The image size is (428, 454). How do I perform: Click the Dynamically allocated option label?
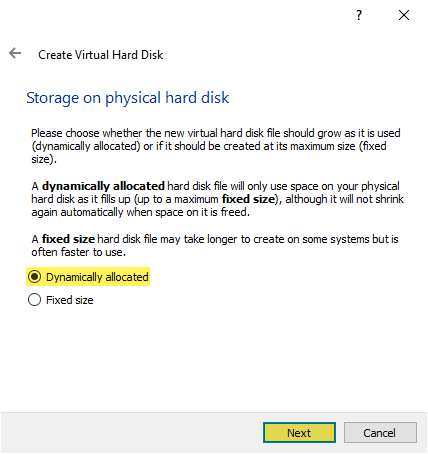tap(97, 277)
